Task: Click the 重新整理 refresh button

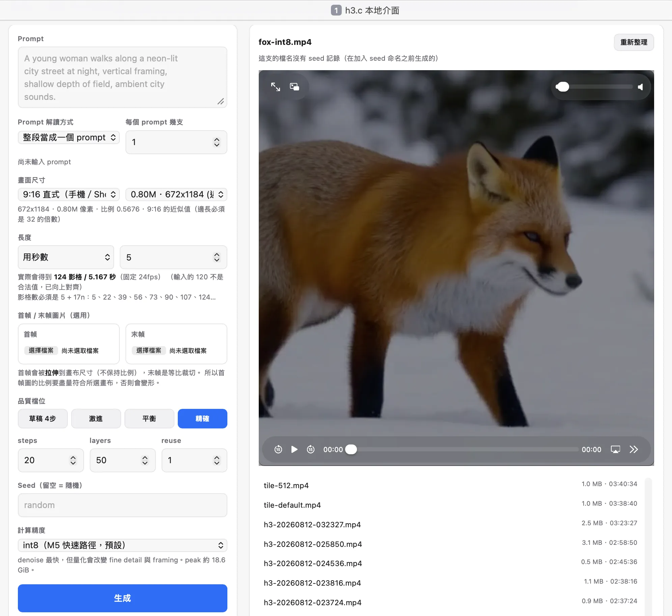Action: coord(634,42)
